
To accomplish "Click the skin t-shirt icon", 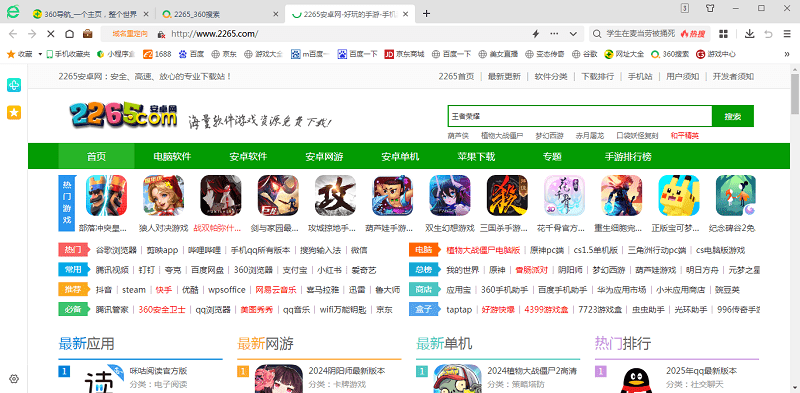I will (x=710, y=8).
